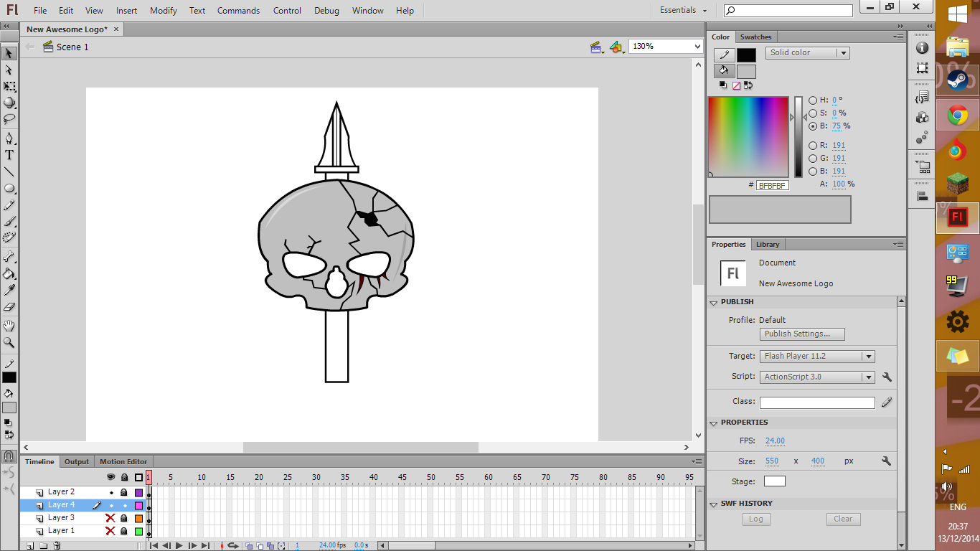Click the No Color icon in Color panel
The width and height of the screenshot is (980, 551).
point(736,85)
